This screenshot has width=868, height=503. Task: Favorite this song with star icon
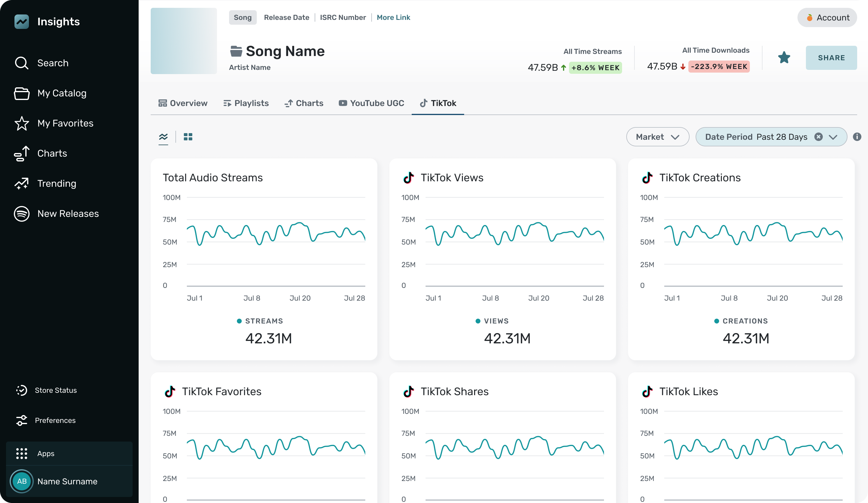pos(784,58)
